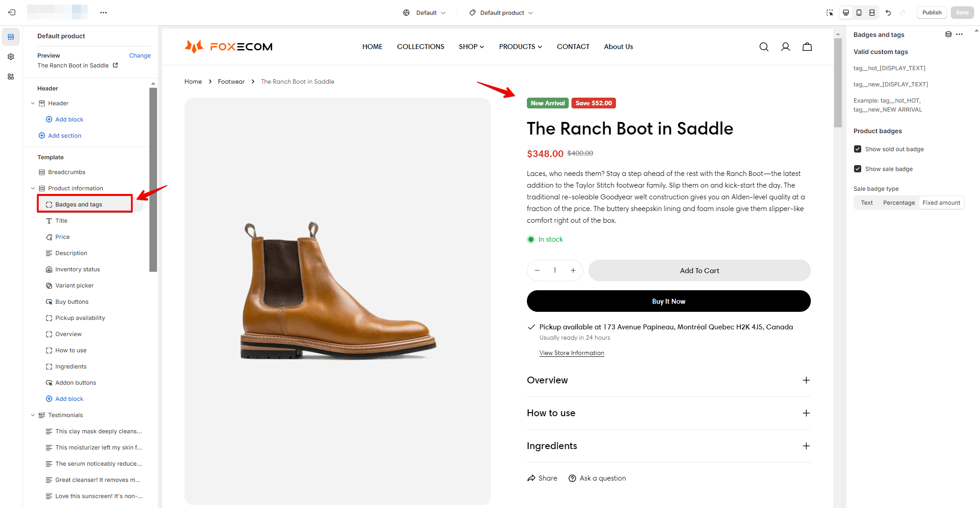Open the Default product template dropdown
980x508 pixels.
tap(501, 13)
